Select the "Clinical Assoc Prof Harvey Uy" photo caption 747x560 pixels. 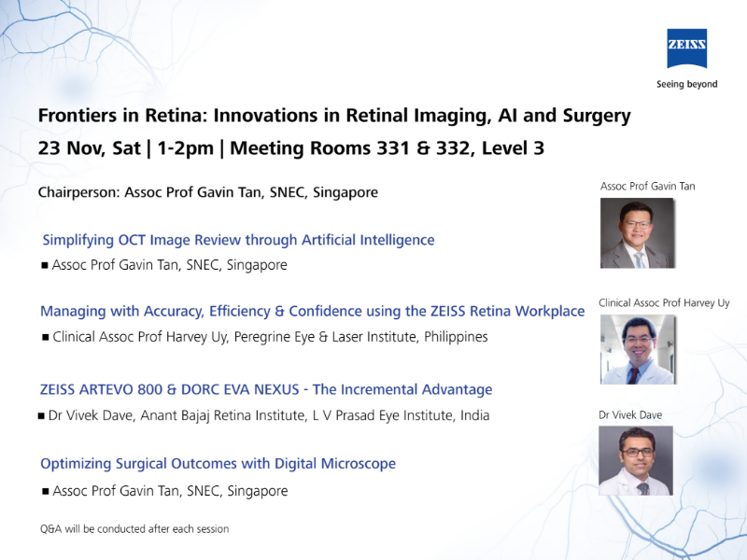(x=664, y=303)
